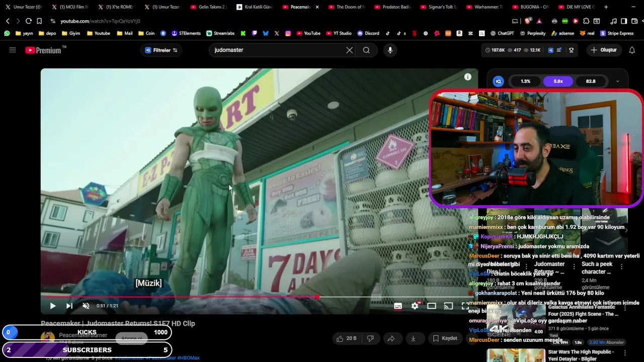Select the 82.8 vidIQ score pill

point(591,81)
